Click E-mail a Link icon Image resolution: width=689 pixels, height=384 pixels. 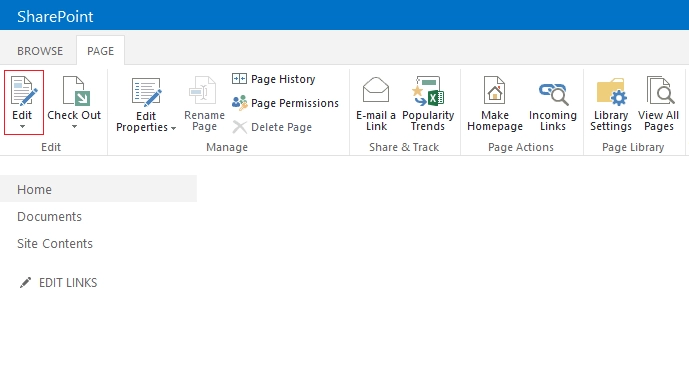pyautogui.click(x=376, y=90)
